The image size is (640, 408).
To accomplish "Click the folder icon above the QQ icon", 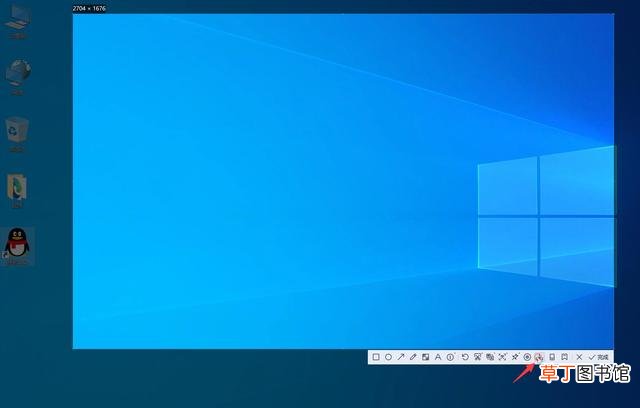I will click(17, 191).
